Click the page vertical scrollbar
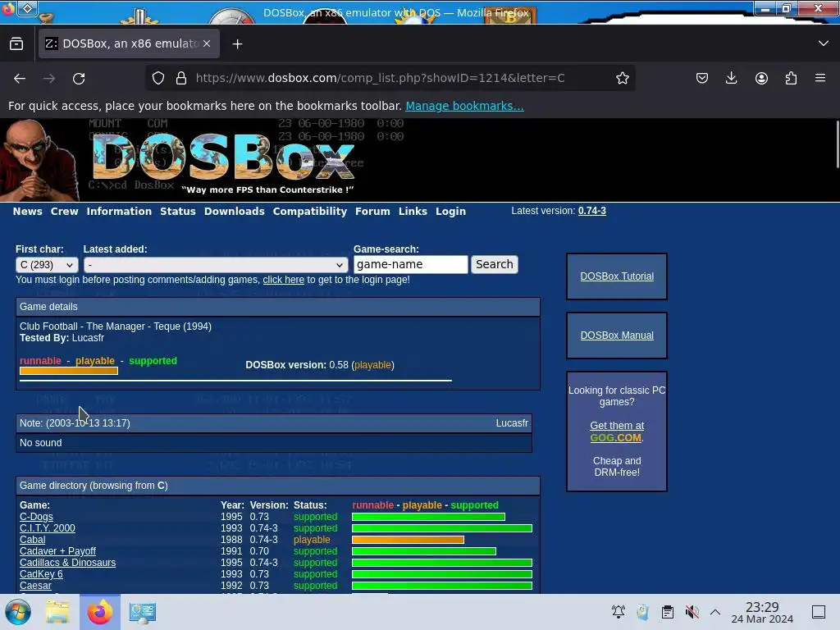Image resolution: width=840 pixels, height=630 pixels. 836,144
